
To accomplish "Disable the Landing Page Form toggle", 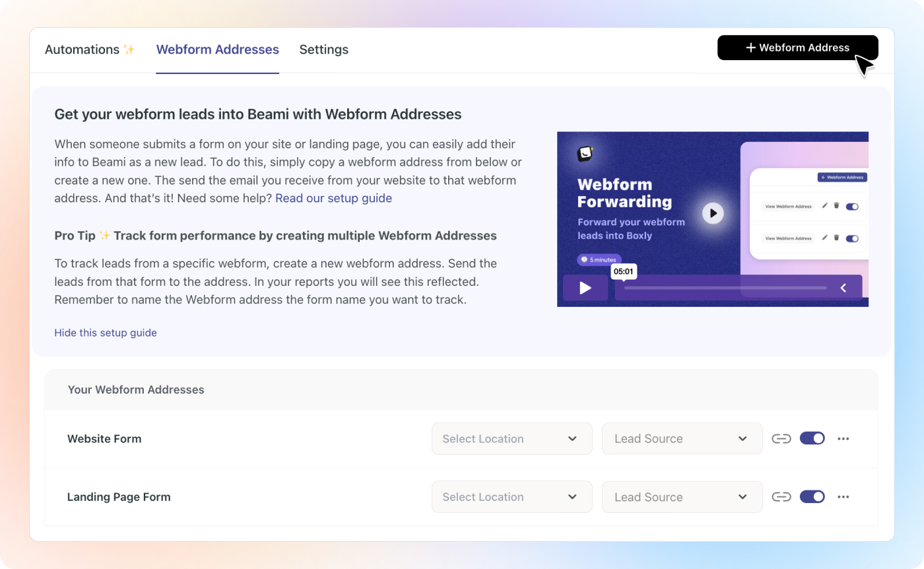I will [812, 496].
